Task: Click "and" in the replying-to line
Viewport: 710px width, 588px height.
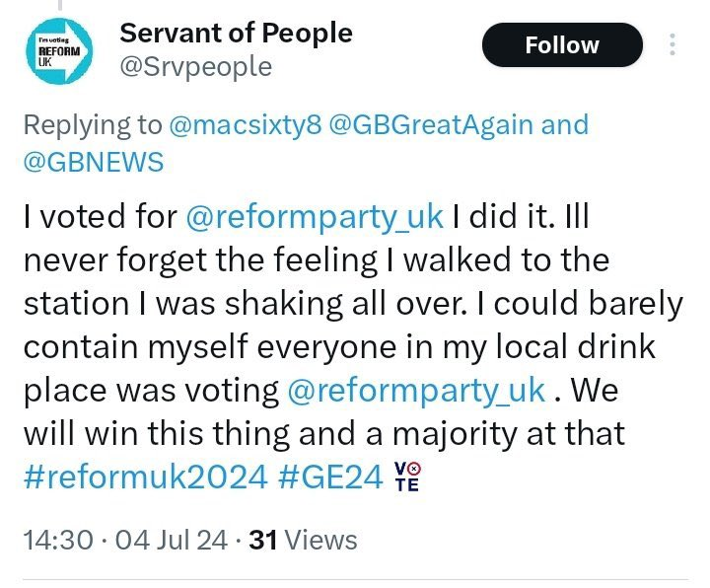Action: click(x=564, y=125)
